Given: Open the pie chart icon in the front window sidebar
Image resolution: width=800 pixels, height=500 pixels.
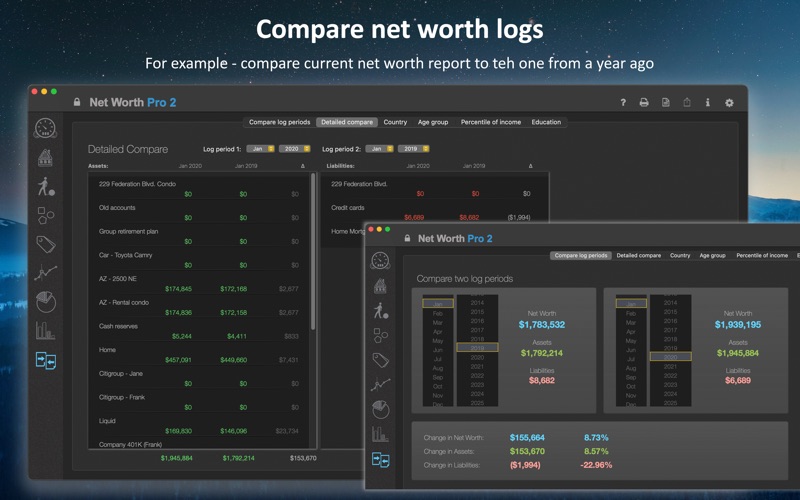Looking at the screenshot, I should coord(381,410).
